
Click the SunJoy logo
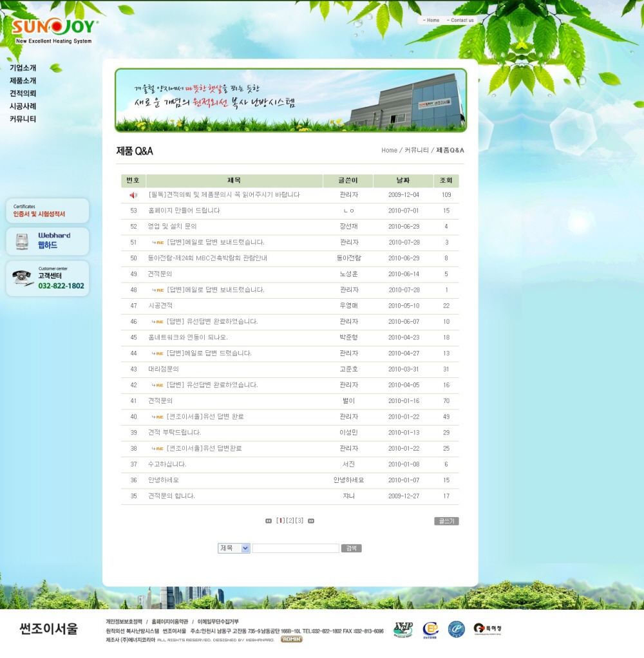click(x=54, y=30)
